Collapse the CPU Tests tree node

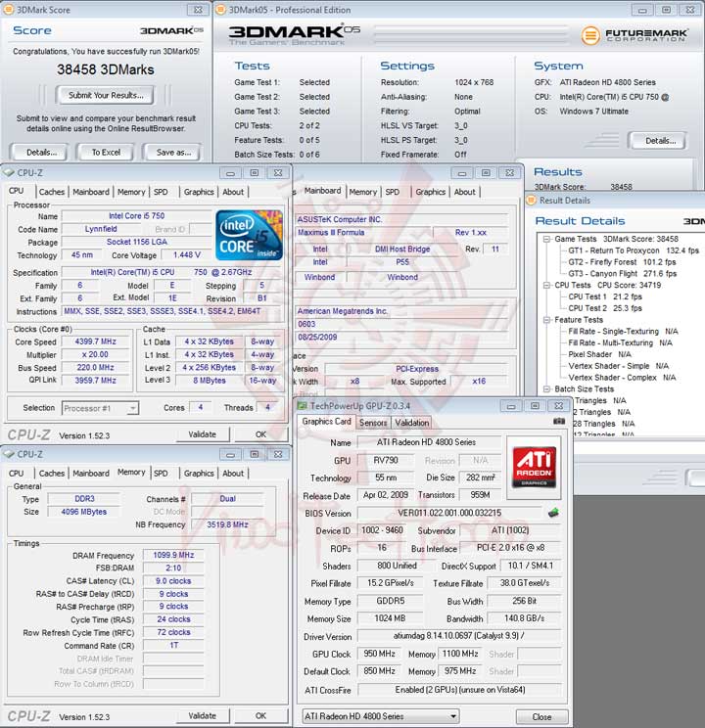[x=546, y=285]
